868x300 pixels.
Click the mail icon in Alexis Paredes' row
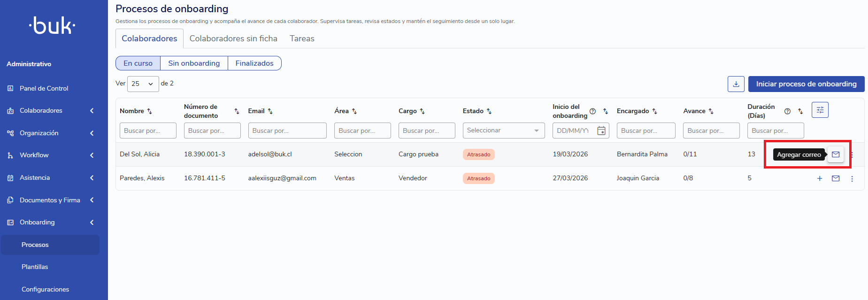[x=836, y=178]
